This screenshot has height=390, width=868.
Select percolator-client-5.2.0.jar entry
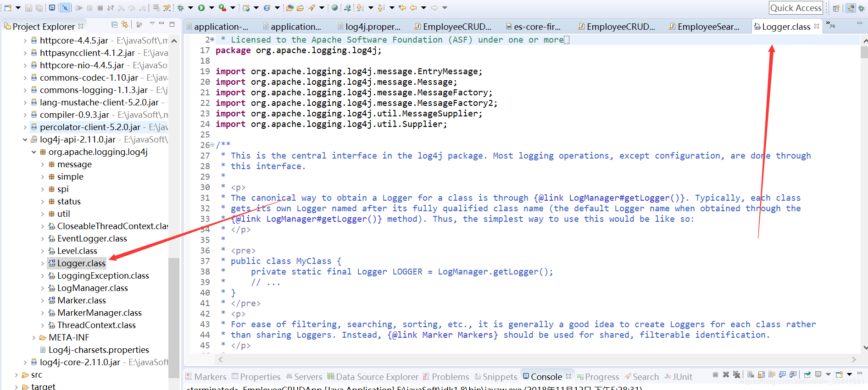[x=85, y=127]
